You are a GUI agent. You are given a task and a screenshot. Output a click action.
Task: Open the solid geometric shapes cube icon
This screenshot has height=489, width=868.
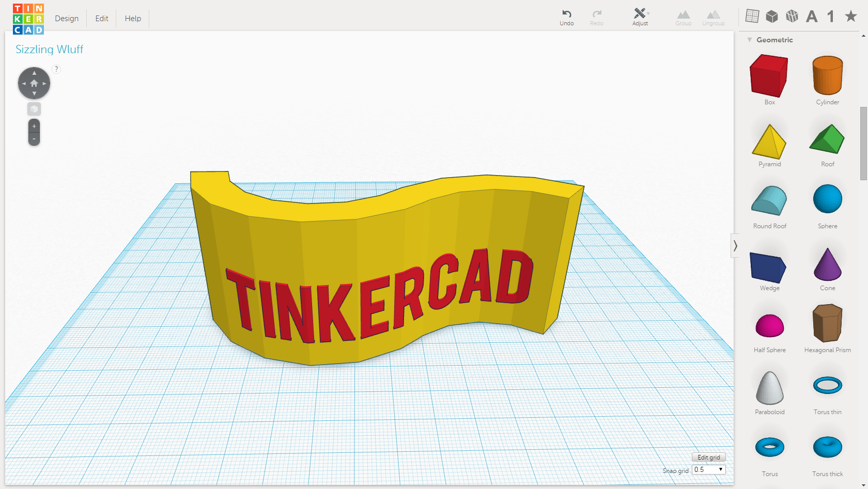771,16
